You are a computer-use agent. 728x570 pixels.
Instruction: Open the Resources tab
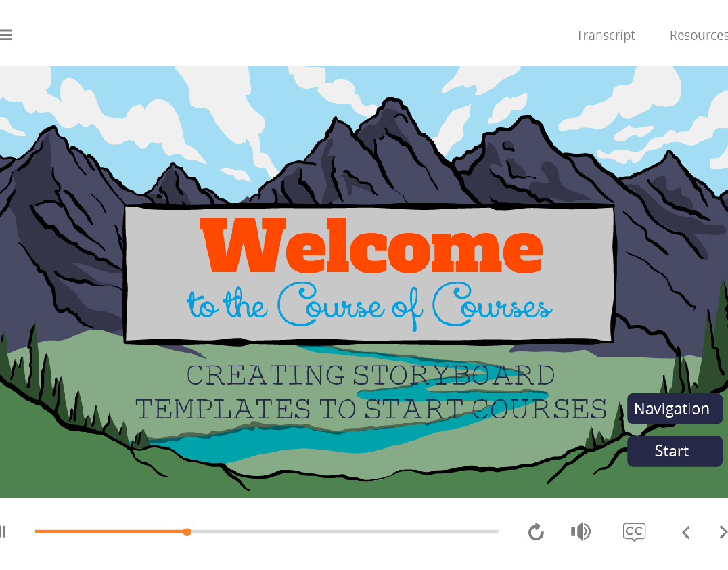(699, 35)
